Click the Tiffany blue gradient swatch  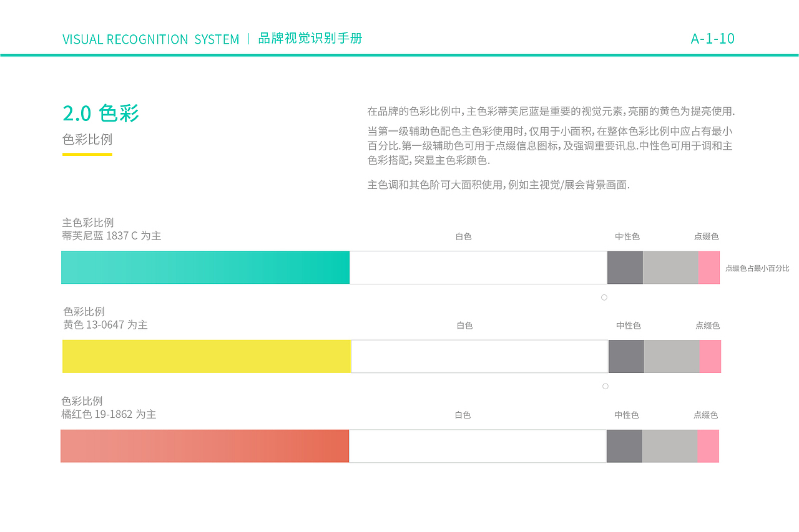[205, 268]
